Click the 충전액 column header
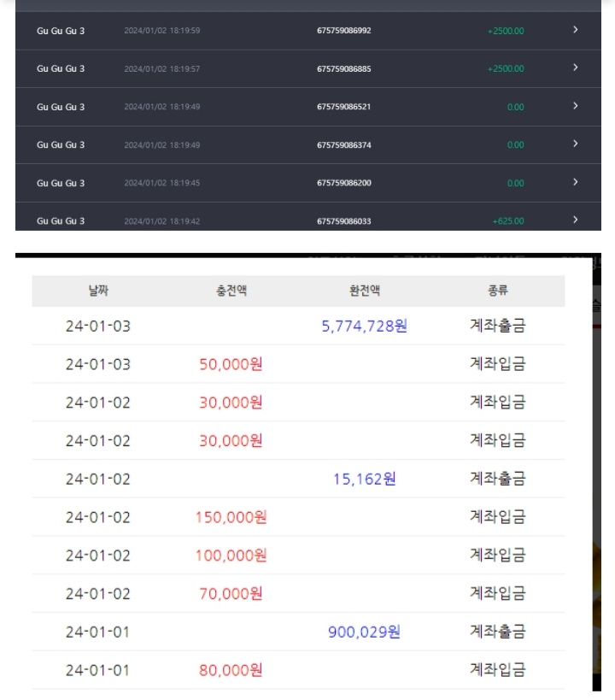This screenshot has width=615, height=700. tap(231, 291)
